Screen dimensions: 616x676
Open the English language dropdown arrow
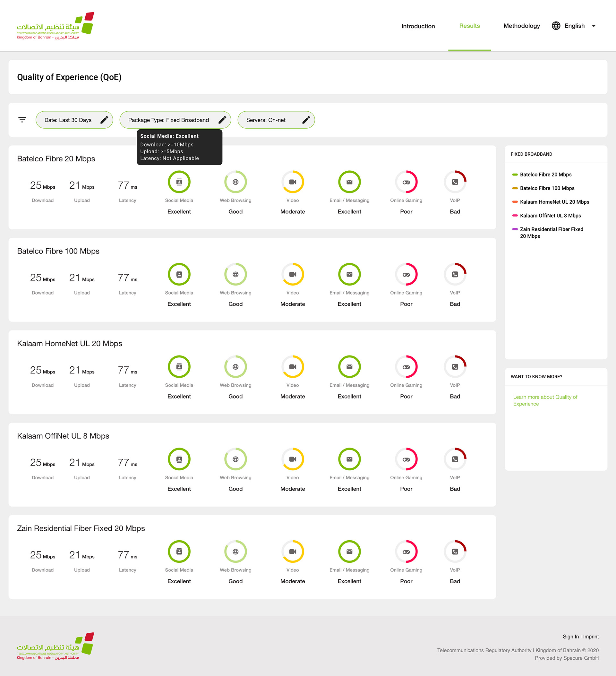pyautogui.click(x=594, y=26)
